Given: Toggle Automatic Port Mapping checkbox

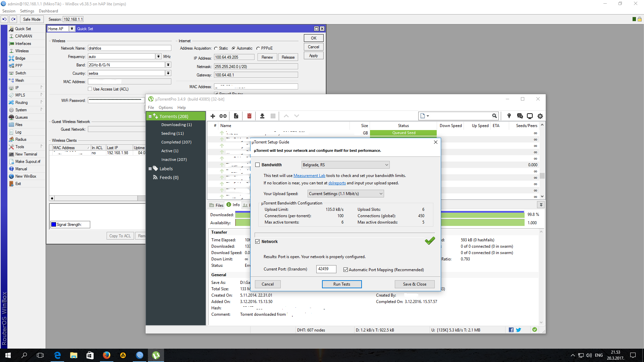Looking at the screenshot, I should 345,270.
